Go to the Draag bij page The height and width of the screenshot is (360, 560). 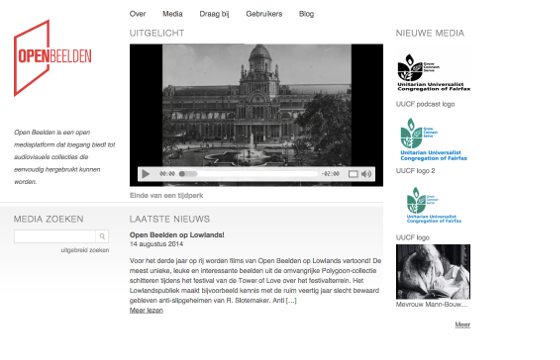click(x=214, y=14)
